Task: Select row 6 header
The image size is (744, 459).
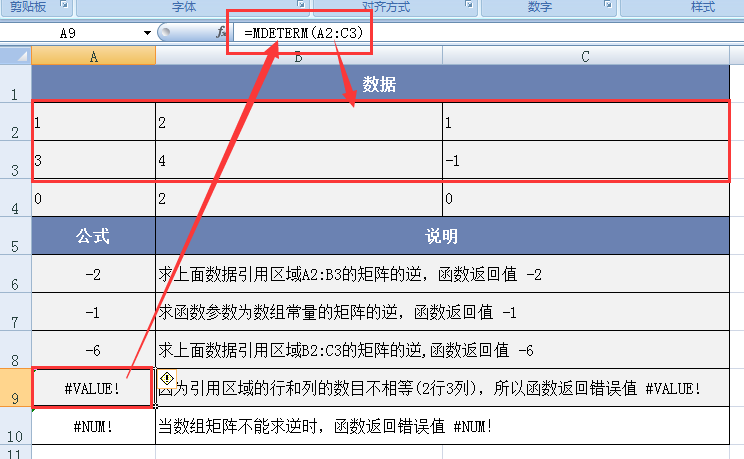Action: coord(16,274)
